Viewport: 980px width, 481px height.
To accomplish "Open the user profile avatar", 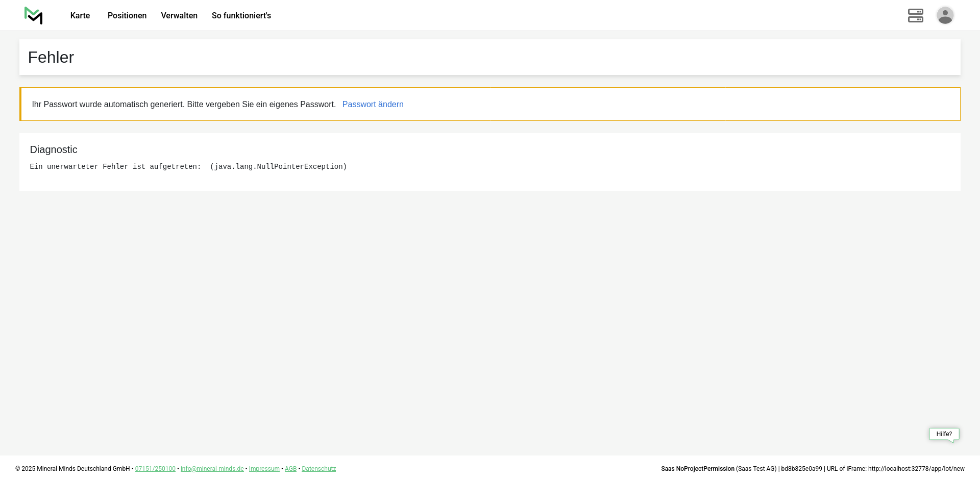I will (945, 16).
